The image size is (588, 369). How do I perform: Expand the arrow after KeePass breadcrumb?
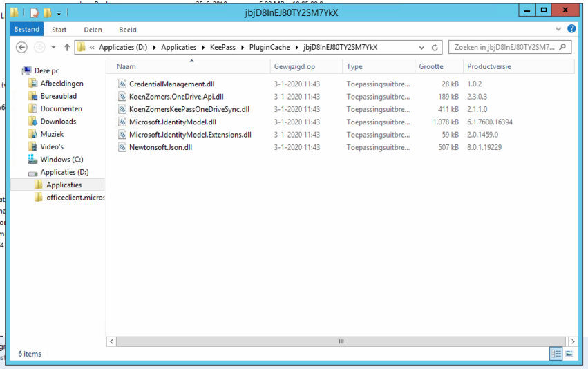(x=243, y=48)
